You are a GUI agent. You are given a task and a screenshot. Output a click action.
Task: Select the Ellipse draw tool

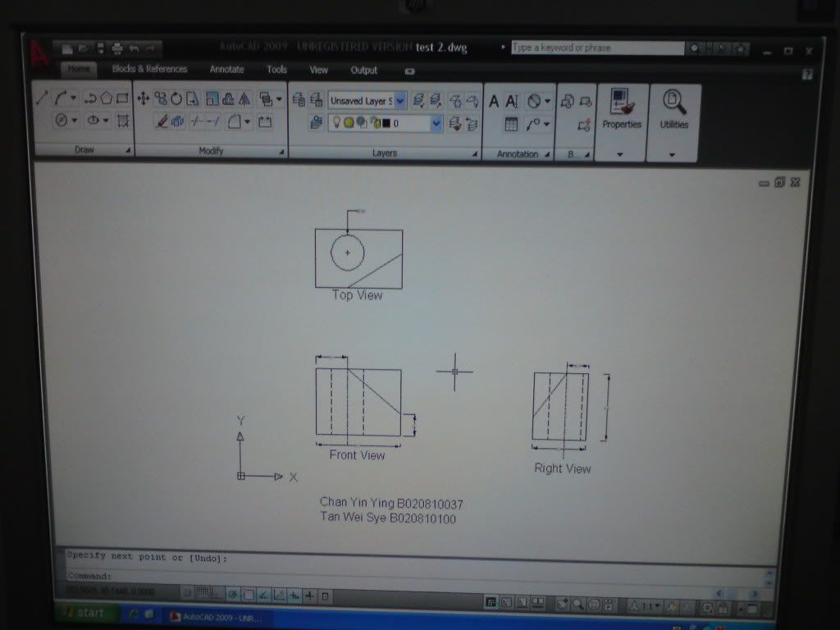coord(94,120)
